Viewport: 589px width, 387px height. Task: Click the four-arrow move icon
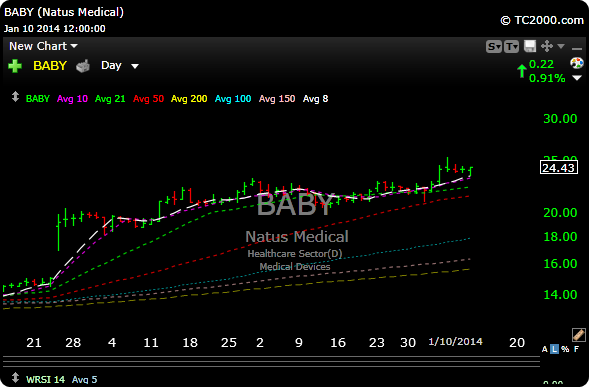pyautogui.click(x=547, y=46)
